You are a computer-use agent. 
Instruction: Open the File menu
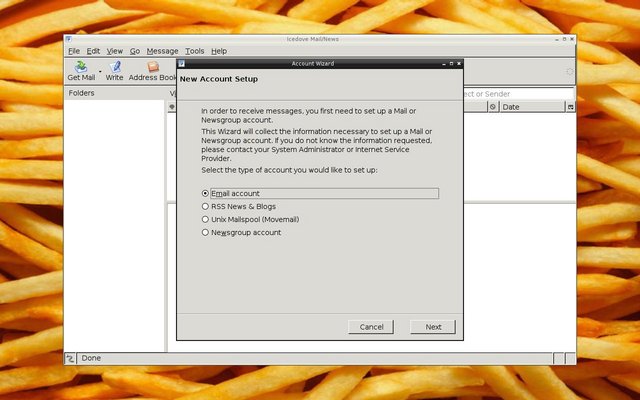click(74, 51)
